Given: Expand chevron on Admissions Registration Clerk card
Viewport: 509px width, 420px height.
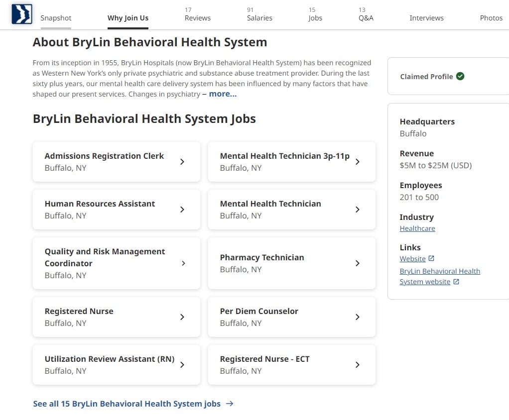Looking at the screenshot, I should click(182, 162).
